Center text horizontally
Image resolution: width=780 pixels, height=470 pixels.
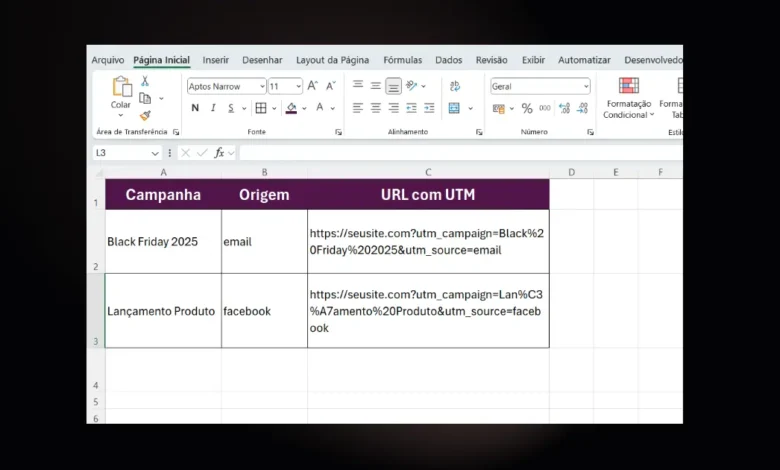click(x=376, y=108)
